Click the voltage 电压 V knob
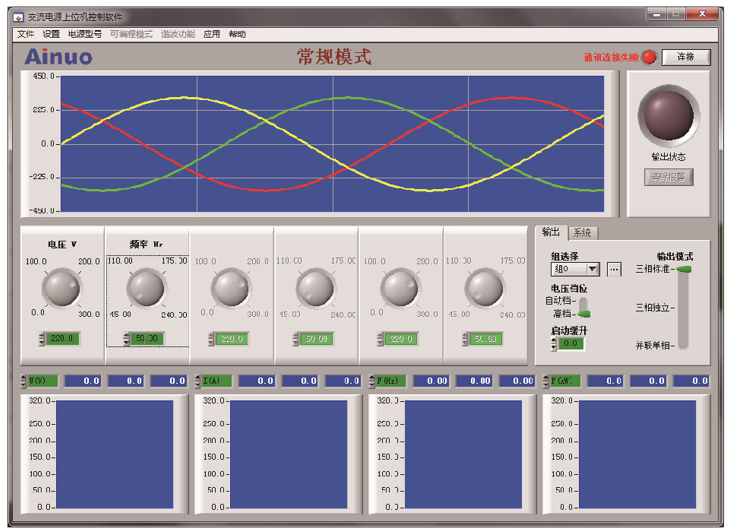The height and width of the screenshot is (531, 730). 61,289
